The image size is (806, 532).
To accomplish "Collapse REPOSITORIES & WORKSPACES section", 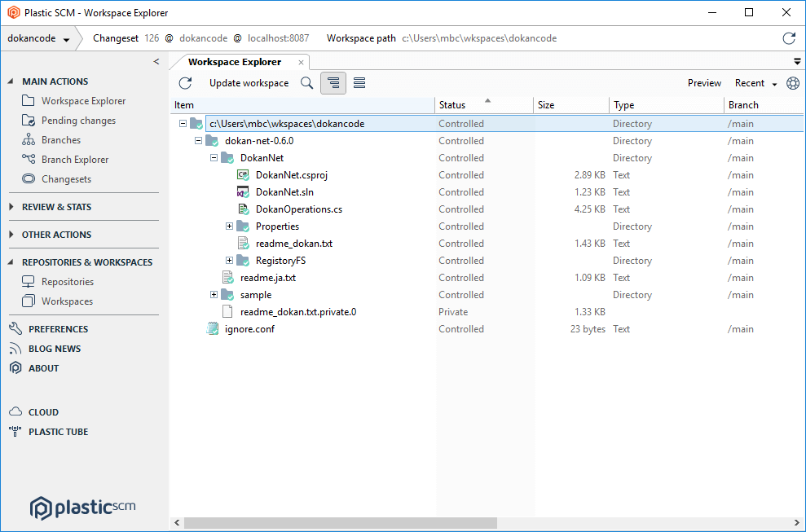I will coord(11,262).
